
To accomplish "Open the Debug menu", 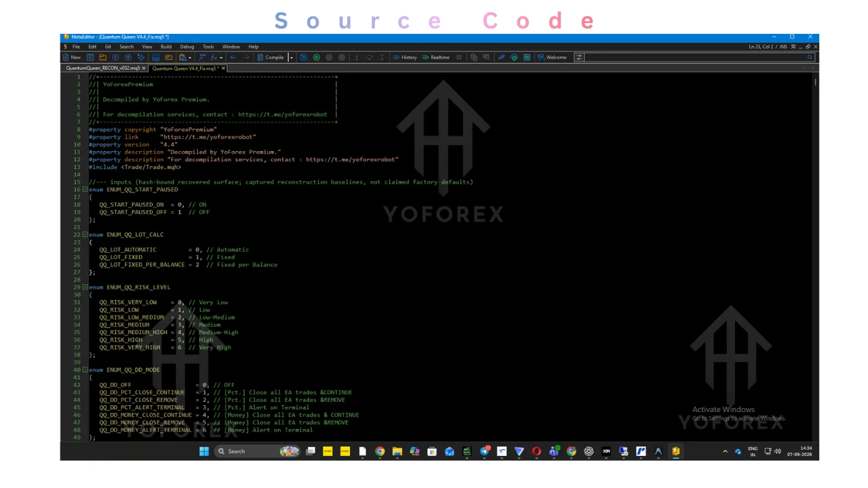I will click(x=187, y=47).
